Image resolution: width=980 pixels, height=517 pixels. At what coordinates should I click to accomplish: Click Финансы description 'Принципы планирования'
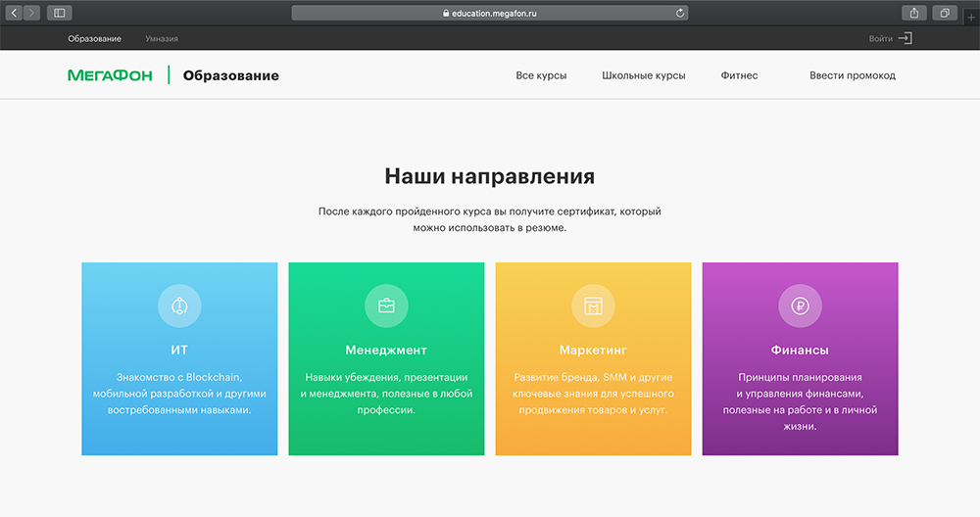[x=800, y=377]
